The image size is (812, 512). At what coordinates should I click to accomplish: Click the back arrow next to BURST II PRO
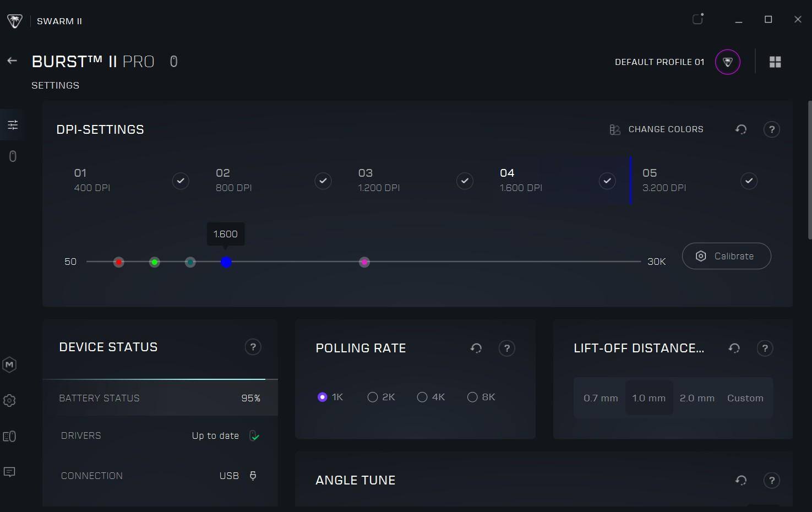[x=12, y=61]
